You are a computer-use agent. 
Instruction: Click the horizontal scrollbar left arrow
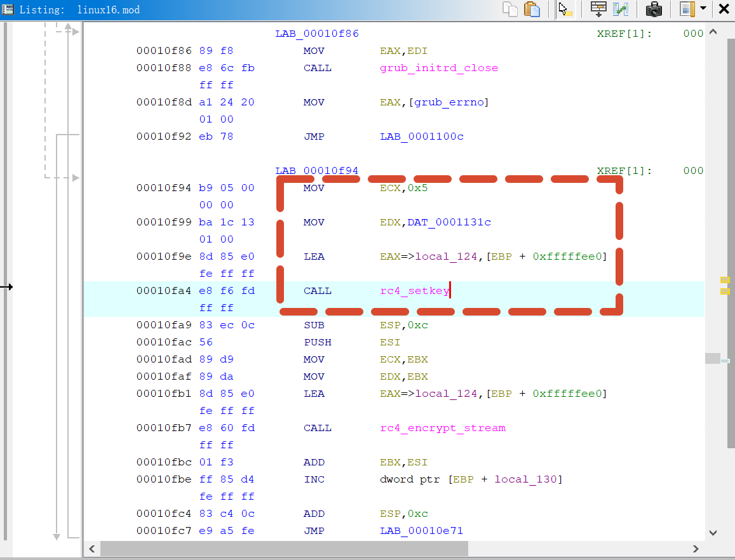(x=92, y=549)
